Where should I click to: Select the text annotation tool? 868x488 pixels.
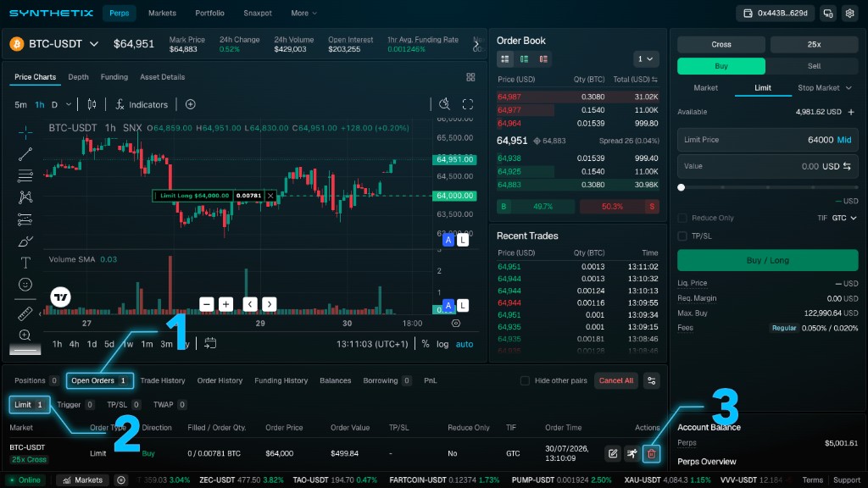click(25, 263)
